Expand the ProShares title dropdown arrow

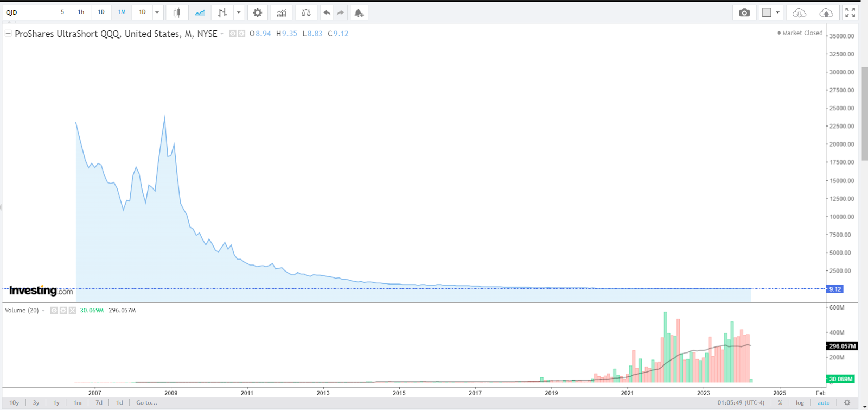click(222, 34)
